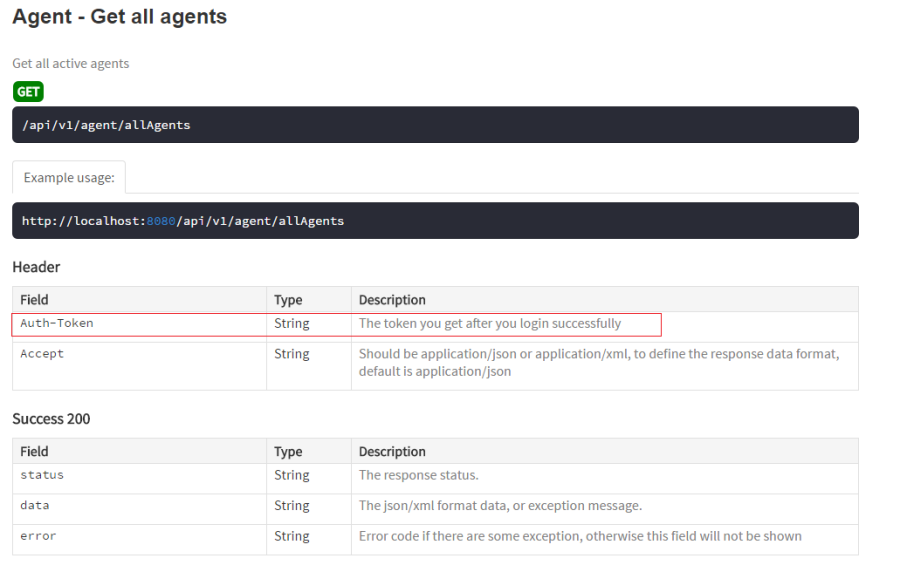Click the Accept header field cell
This screenshot has width=900, height=565.
pos(42,354)
